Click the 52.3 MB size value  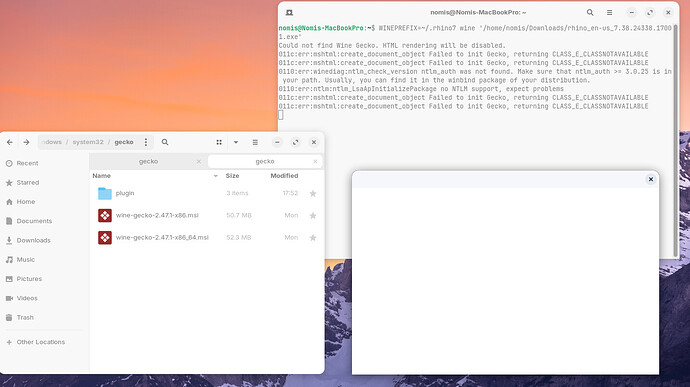pyautogui.click(x=239, y=237)
